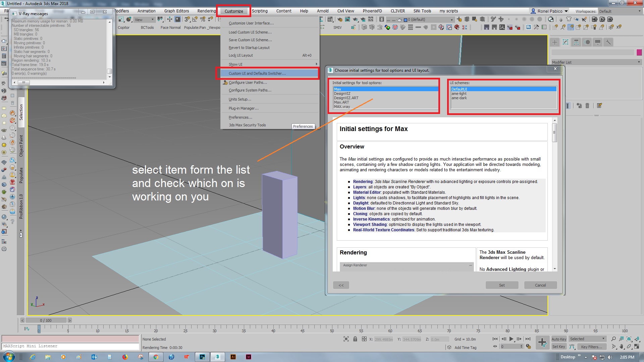Open the Display command panel tab

tap(598, 42)
